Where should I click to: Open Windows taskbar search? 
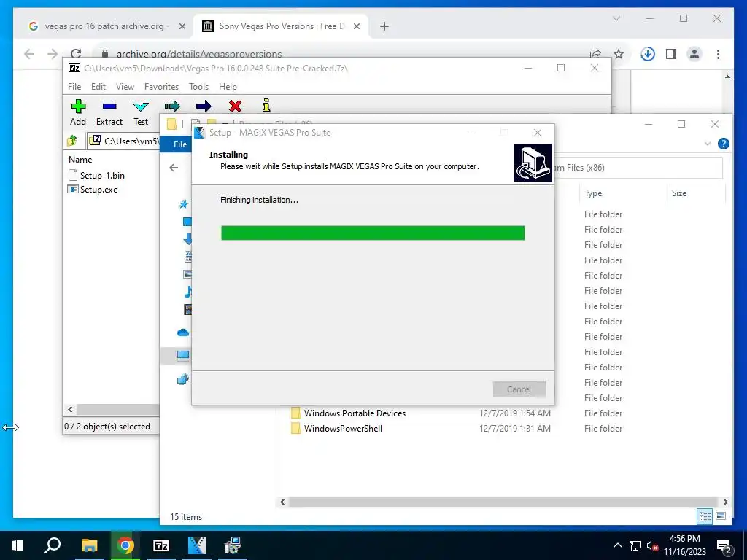(x=53, y=545)
